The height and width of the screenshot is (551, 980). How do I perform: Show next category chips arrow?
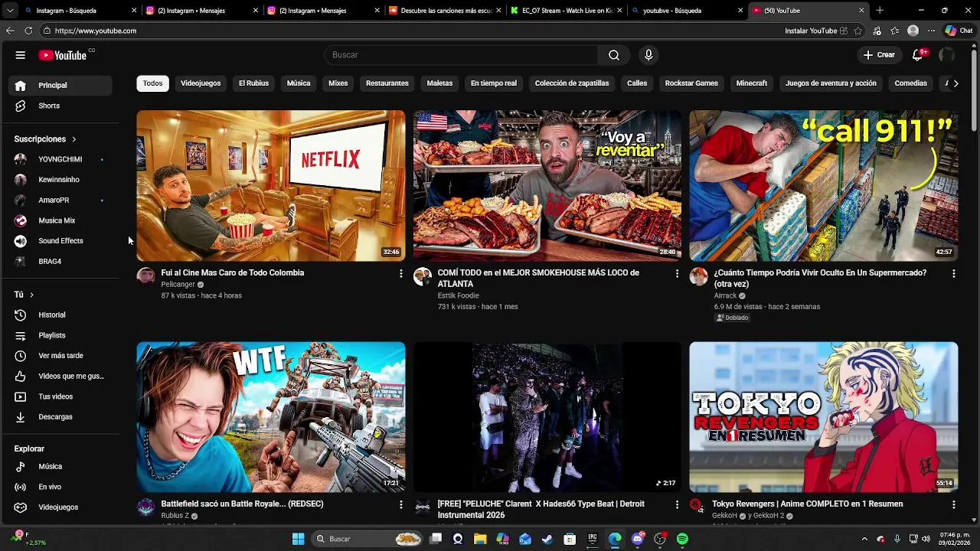point(955,83)
